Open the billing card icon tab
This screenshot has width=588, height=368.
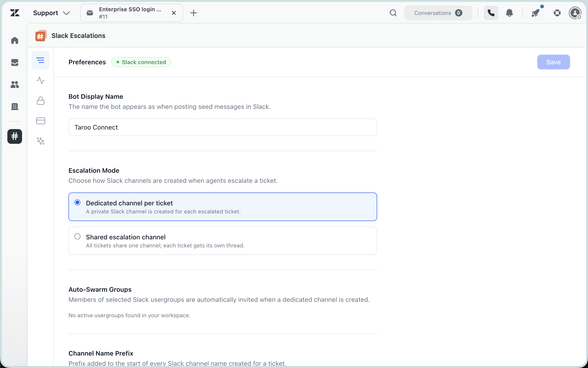click(41, 121)
